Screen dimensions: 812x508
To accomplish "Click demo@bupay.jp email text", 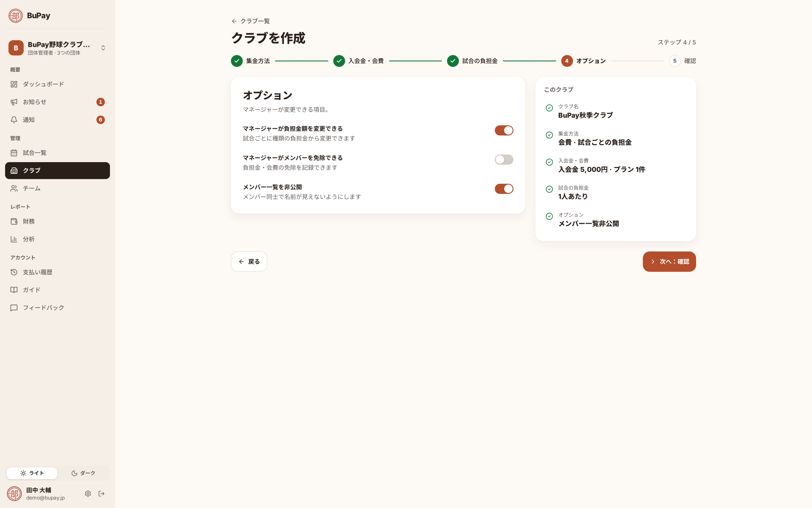I will tap(46, 498).
